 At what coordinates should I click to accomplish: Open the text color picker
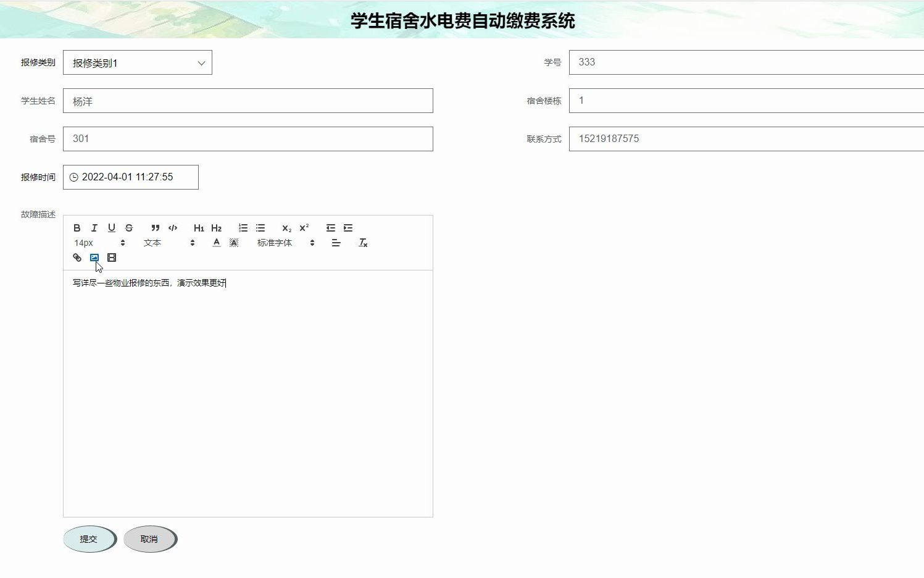217,243
